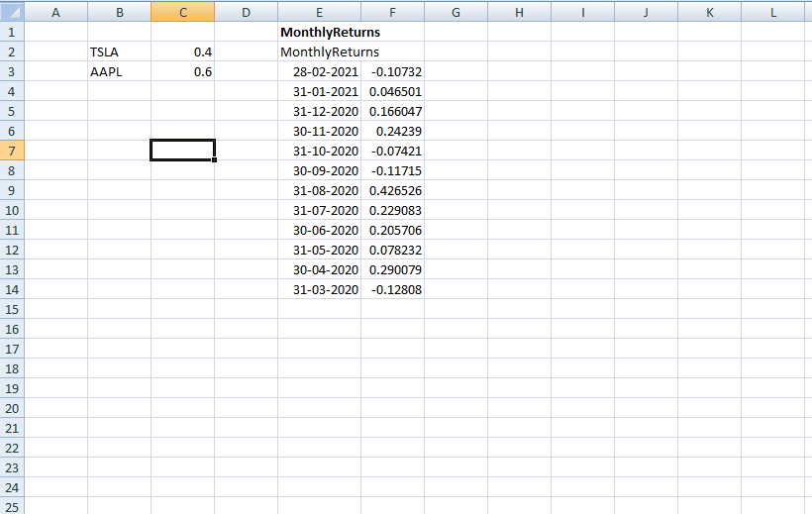This screenshot has width=812, height=514.
Task: Select row 20 header
Action: 12,408
